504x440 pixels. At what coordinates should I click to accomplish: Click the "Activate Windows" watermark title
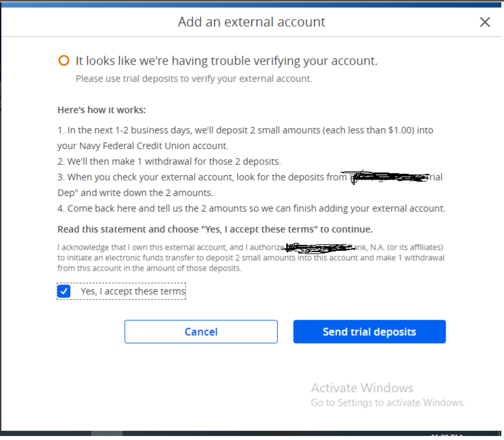(x=362, y=388)
